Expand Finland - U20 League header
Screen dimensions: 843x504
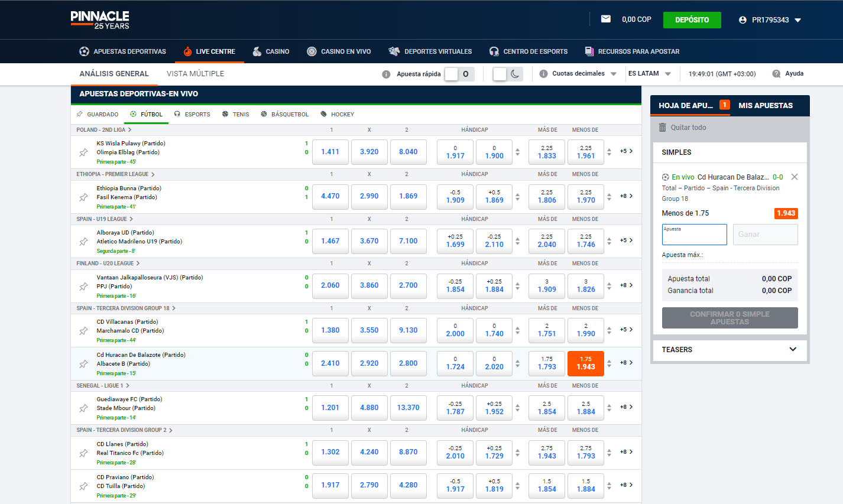[x=108, y=264]
